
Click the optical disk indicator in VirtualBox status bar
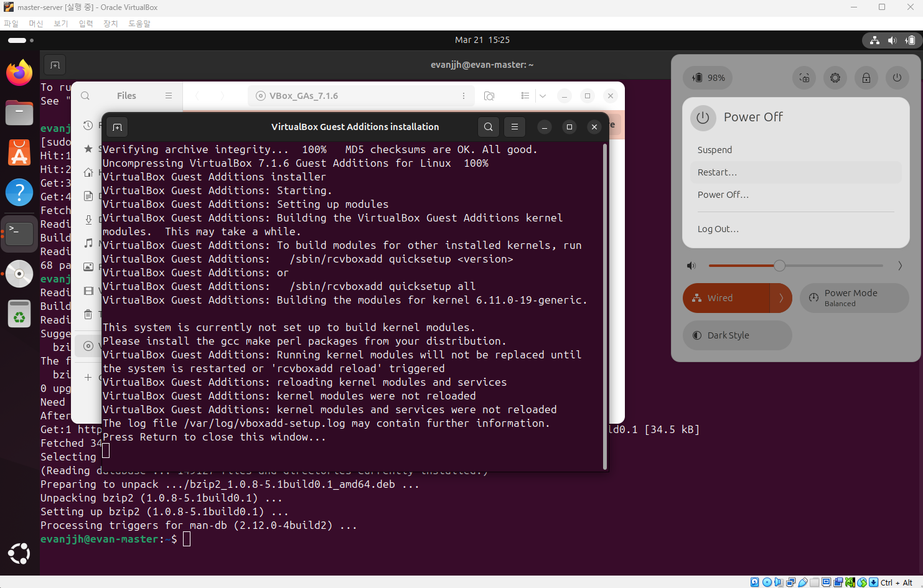tap(767, 582)
